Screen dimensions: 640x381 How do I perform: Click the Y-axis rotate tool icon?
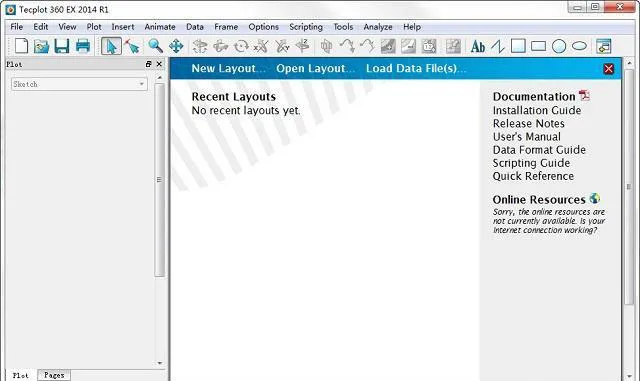coord(282,46)
